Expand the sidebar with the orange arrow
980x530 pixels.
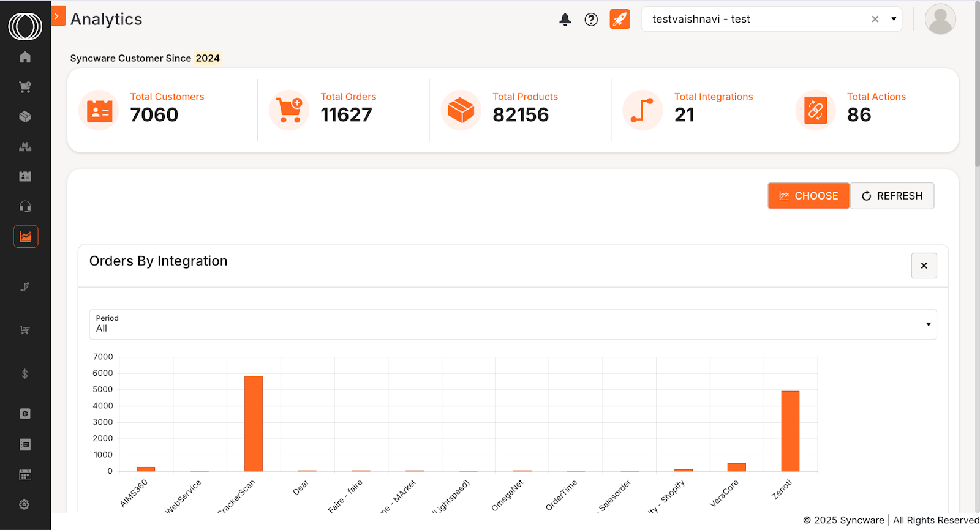tap(58, 16)
